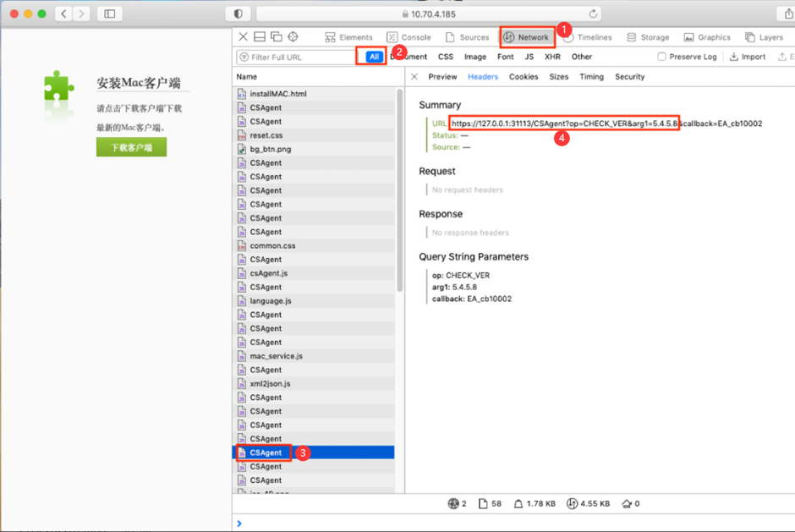Click the bg_btn.png image file icon
The height and width of the screenshot is (532, 795).
(242, 149)
